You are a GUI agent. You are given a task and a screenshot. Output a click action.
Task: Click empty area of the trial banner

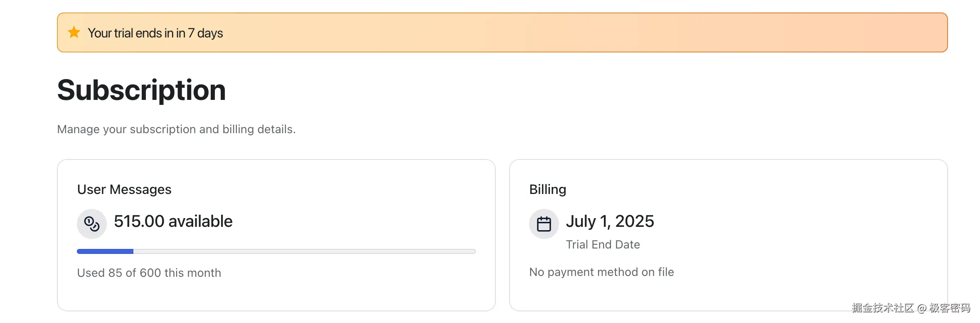click(x=582, y=32)
